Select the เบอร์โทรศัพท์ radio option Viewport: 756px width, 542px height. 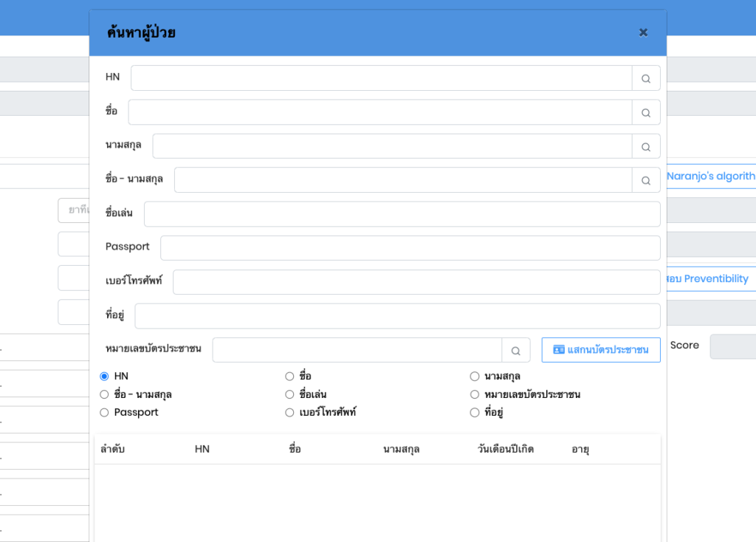pos(289,412)
